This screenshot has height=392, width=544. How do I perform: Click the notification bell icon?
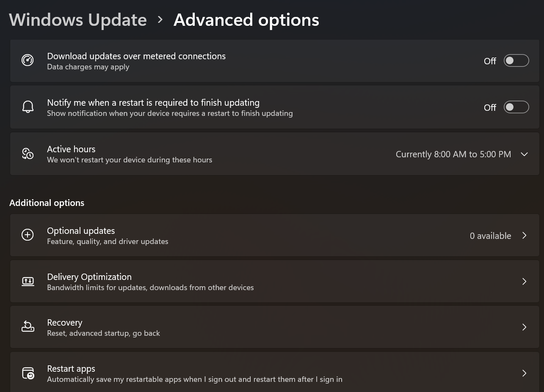tap(28, 107)
